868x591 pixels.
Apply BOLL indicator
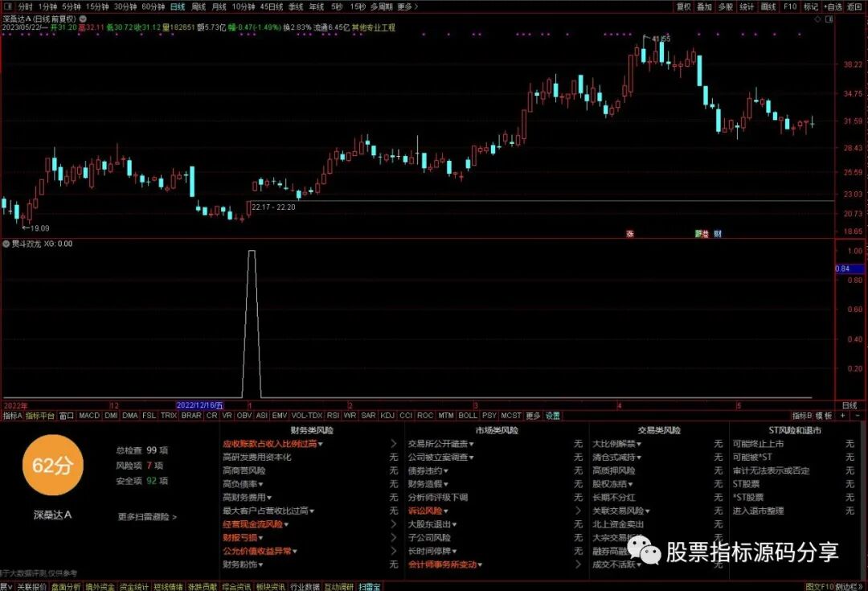pyautogui.click(x=468, y=416)
